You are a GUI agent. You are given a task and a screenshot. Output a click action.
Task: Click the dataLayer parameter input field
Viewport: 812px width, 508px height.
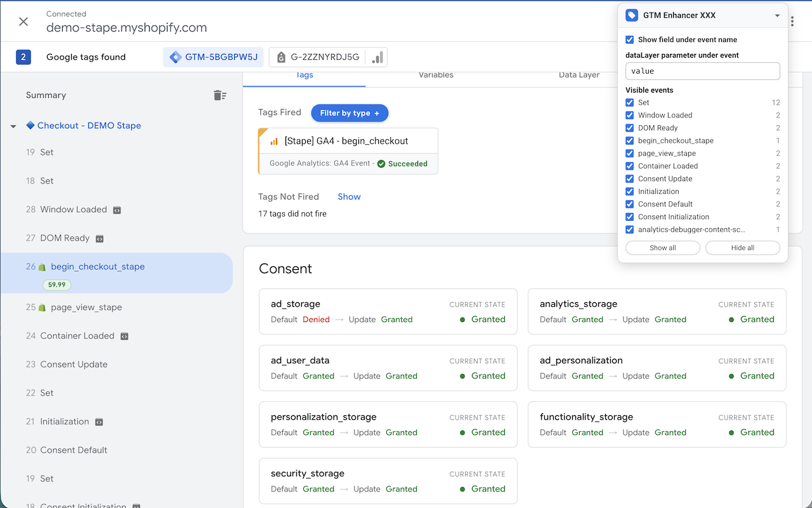pyautogui.click(x=703, y=71)
